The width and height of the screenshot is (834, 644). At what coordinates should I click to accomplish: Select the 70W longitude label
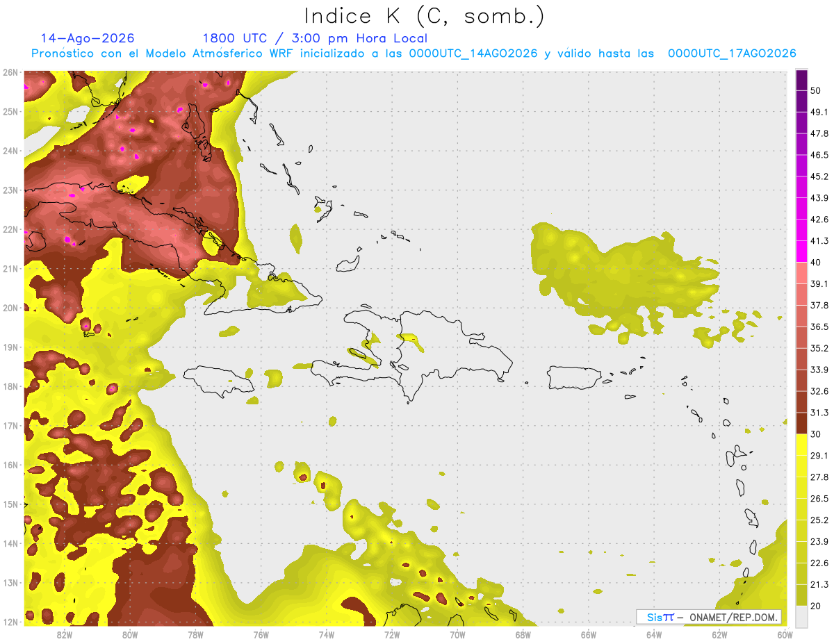[457, 634]
